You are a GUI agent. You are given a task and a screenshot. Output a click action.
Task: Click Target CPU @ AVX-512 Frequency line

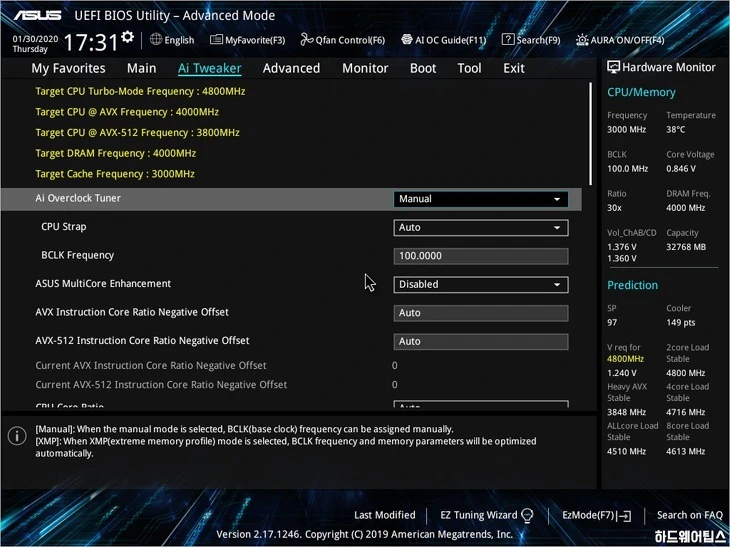pyautogui.click(x=137, y=133)
